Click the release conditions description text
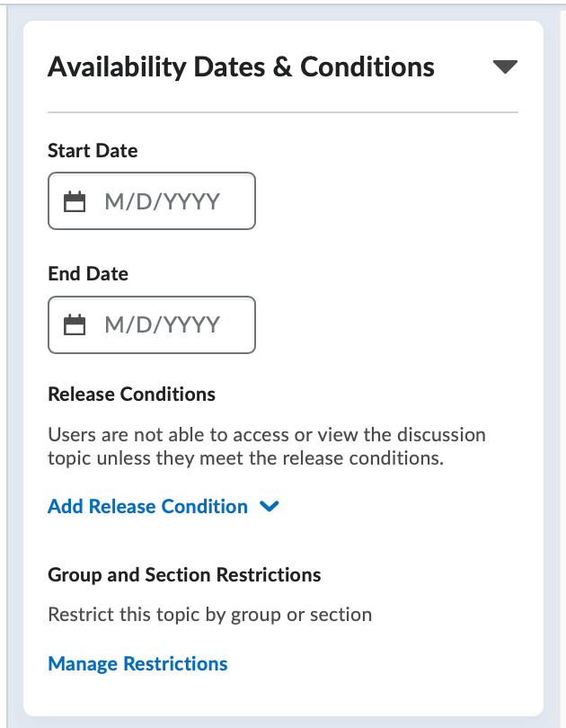 266,446
